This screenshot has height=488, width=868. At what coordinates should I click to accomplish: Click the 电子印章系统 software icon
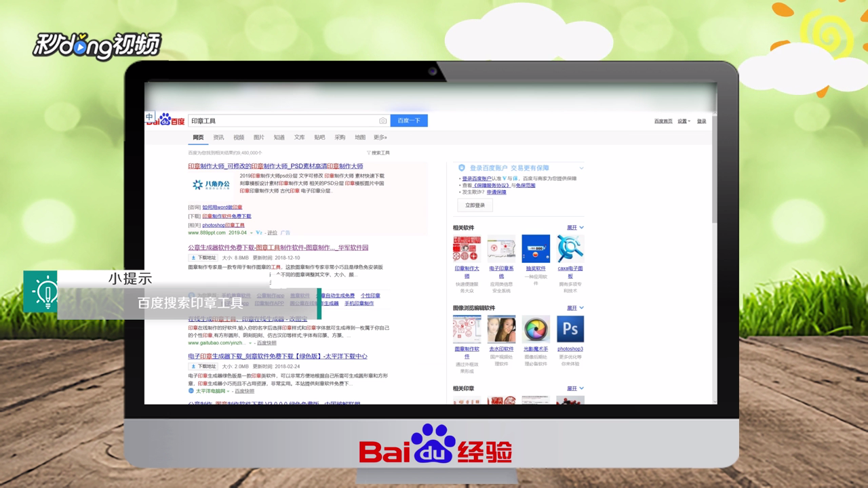(501, 249)
